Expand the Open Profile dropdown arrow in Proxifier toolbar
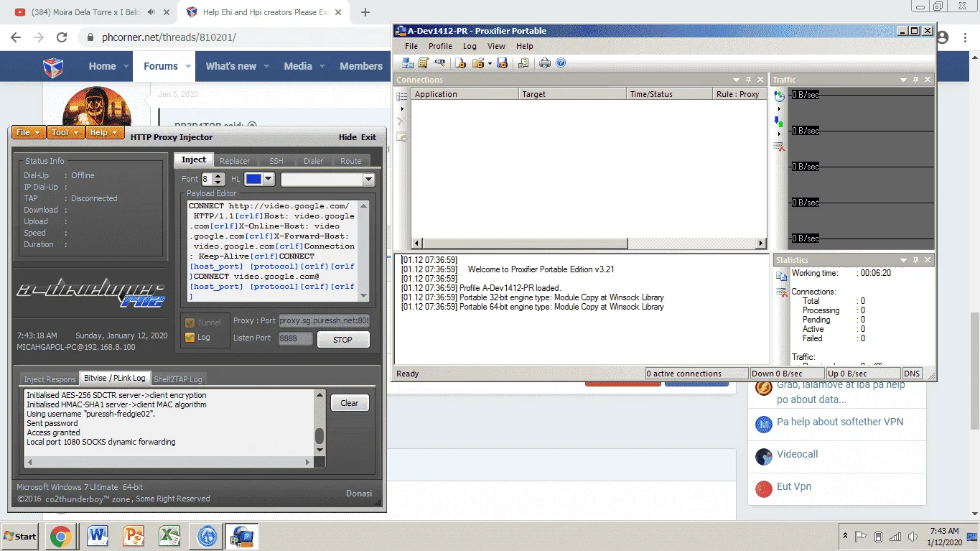 490,63
